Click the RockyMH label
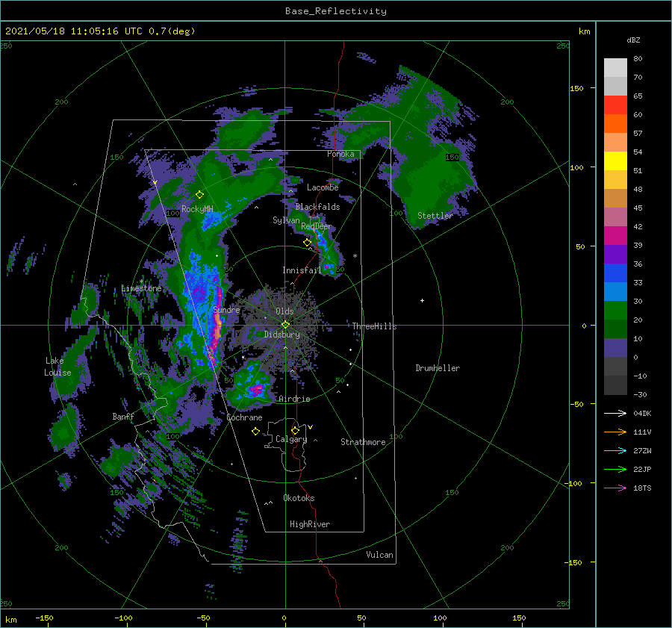The height and width of the screenshot is (628, 672). tap(197, 209)
